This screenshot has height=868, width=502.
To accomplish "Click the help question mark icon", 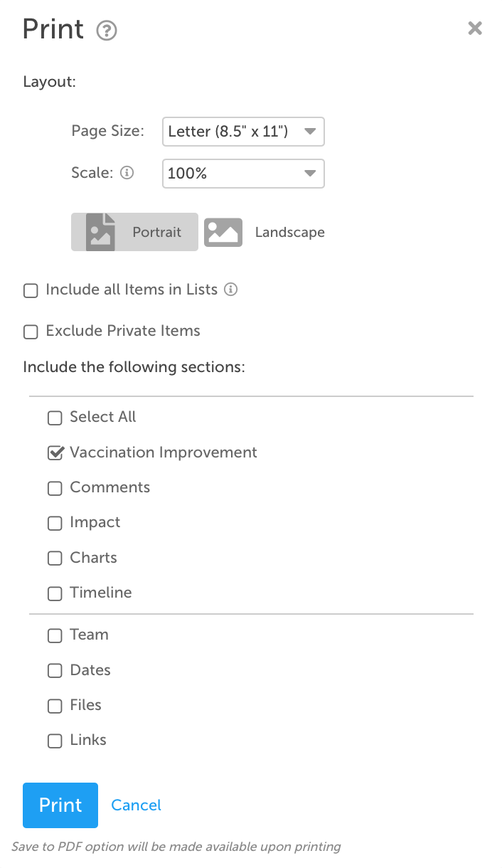I will click(x=107, y=31).
